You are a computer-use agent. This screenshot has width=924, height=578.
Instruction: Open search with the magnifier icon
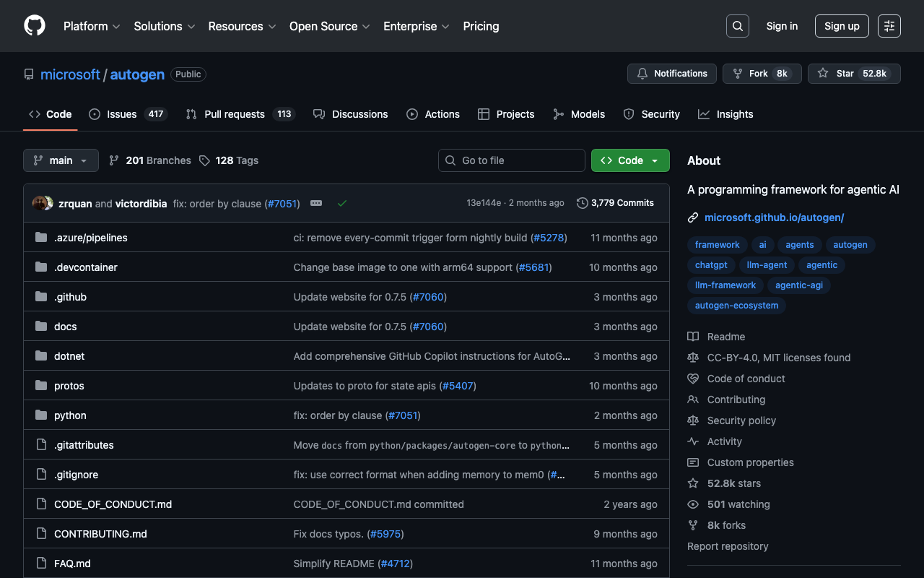(737, 26)
